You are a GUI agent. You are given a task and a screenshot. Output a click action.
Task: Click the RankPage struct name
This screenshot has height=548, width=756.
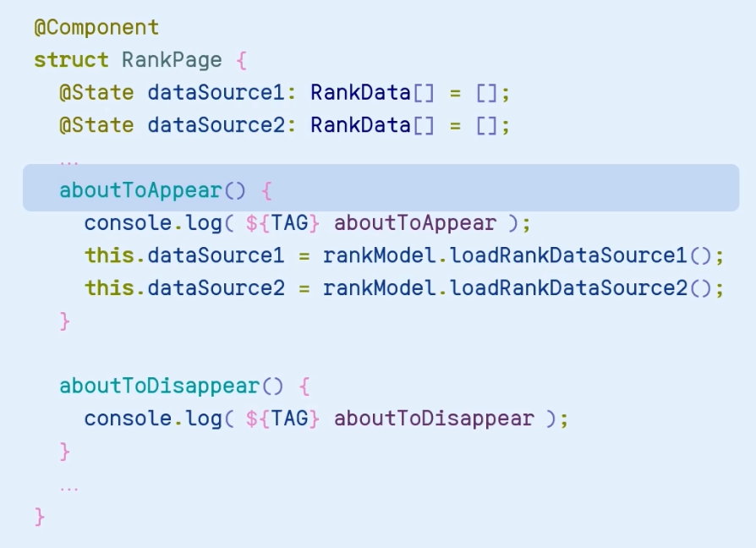pos(172,61)
